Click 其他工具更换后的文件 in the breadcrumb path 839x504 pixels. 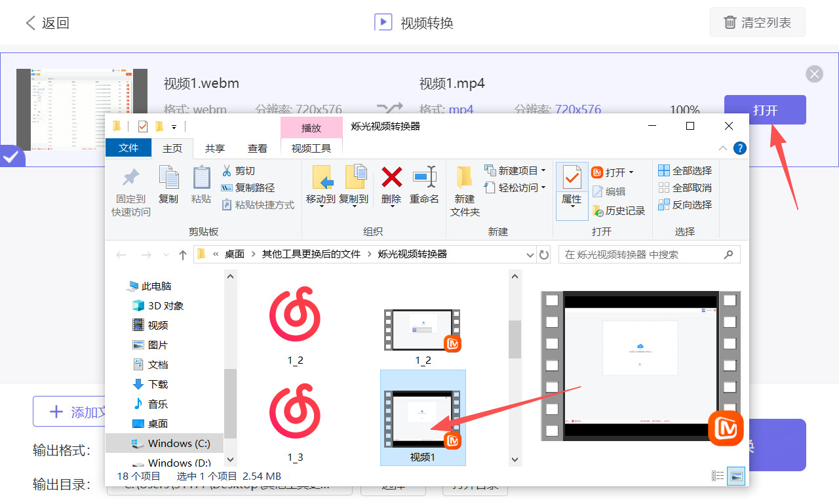click(x=311, y=254)
